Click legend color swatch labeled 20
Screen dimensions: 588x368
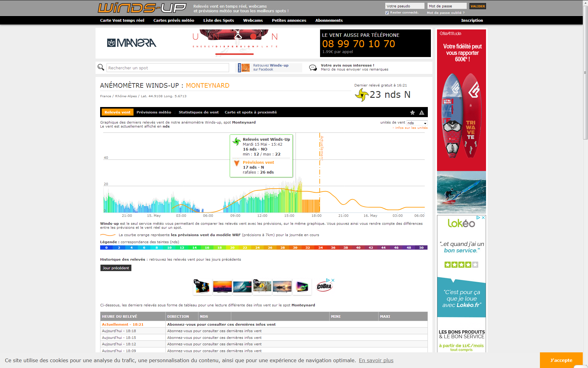pos(232,247)
